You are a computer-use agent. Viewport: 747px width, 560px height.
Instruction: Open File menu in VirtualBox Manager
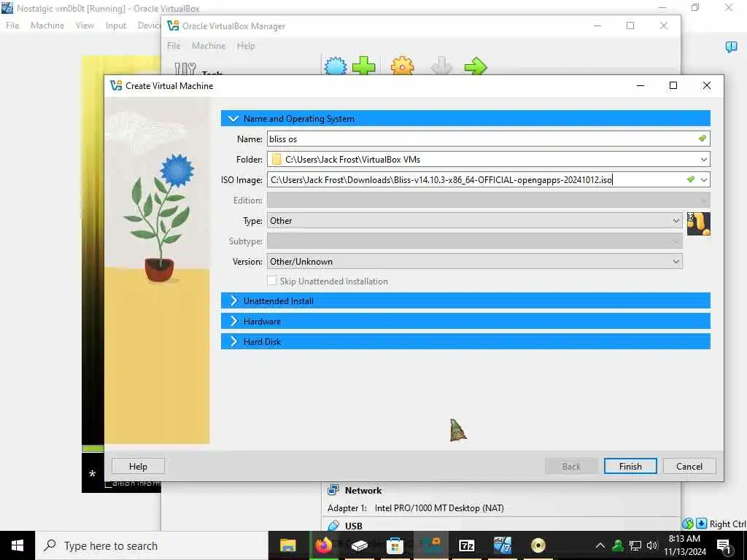[x=174, y=46]
